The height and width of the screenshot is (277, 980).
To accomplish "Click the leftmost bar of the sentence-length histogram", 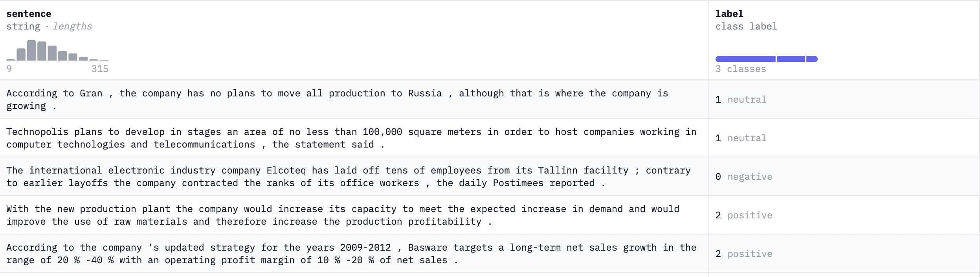I will 11,60.
